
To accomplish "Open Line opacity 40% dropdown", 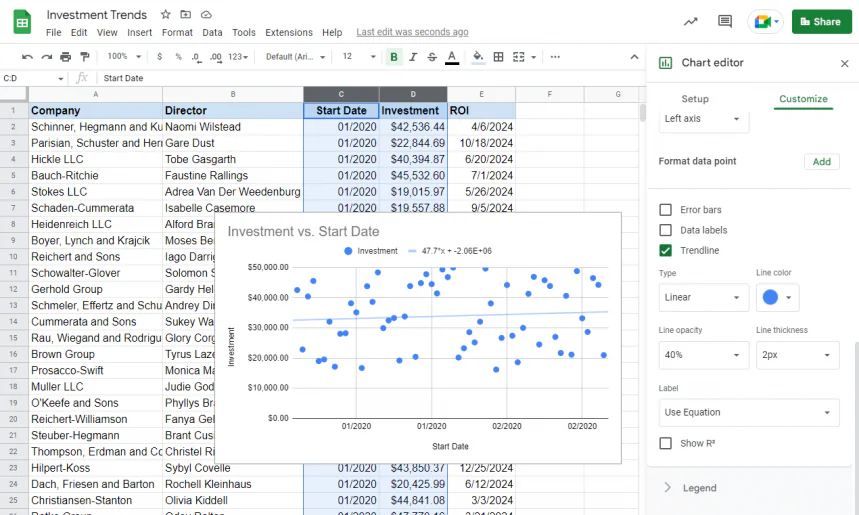I will (x=703, y=355).
